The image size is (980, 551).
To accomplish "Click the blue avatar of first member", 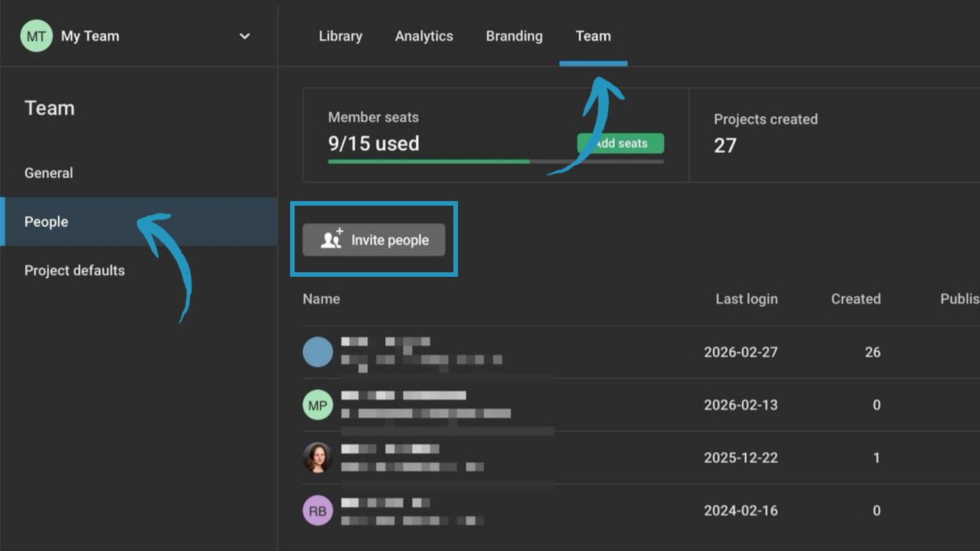I will pos(318,352).
